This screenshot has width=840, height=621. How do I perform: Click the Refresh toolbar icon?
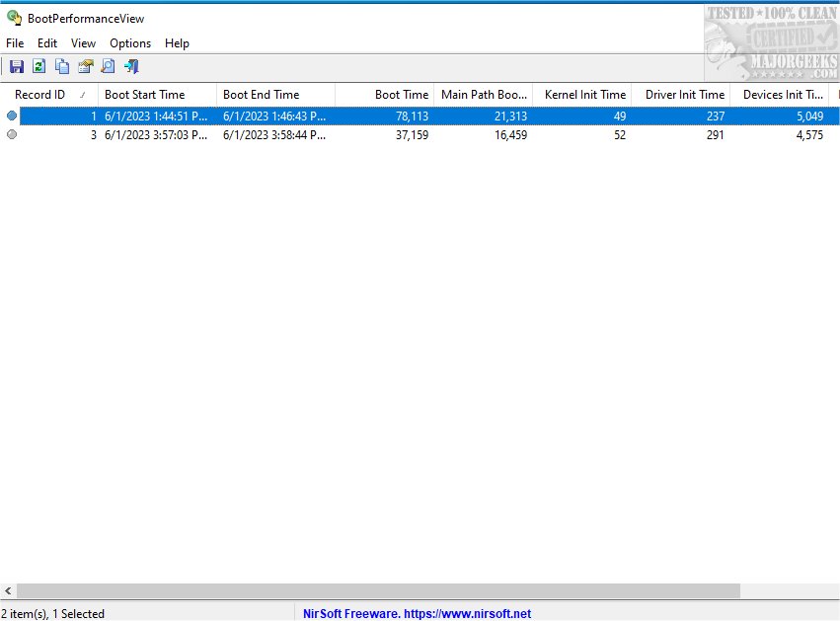pos(38,65)
